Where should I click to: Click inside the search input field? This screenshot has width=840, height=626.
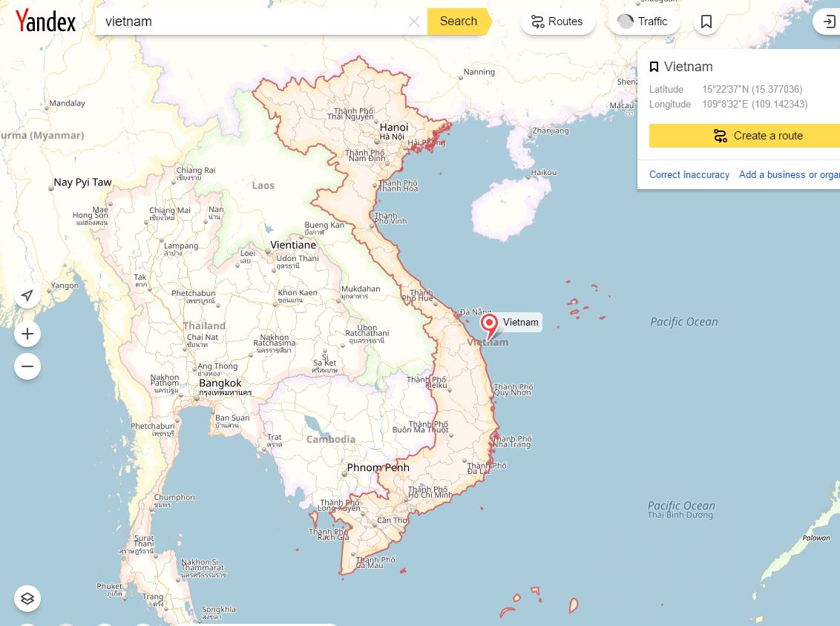point(223,22)
